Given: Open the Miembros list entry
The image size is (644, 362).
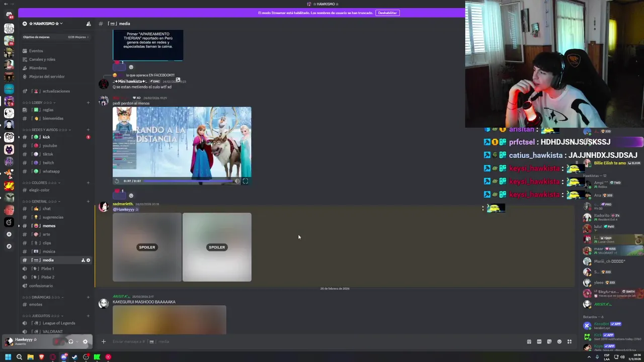Looking at the screenshot, I should tap(38, 68).
